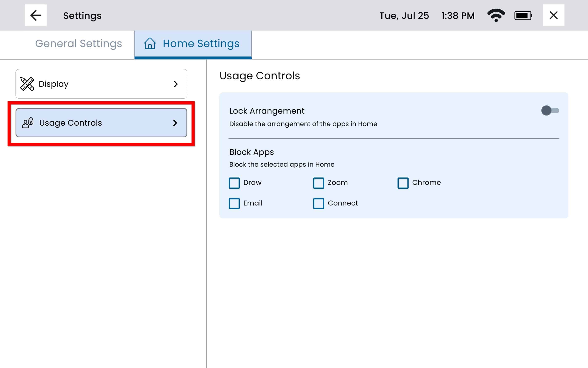
Task: Click the battery status icon
Action: 523,16
